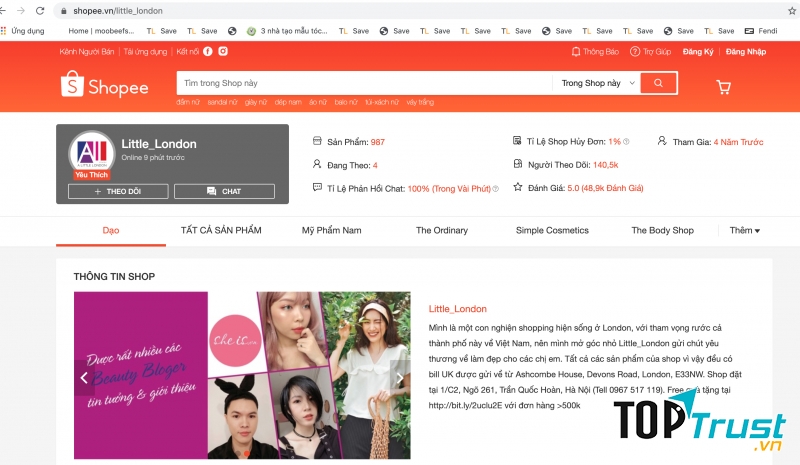Click the browser address bar URL

click(x=118, y=11)
